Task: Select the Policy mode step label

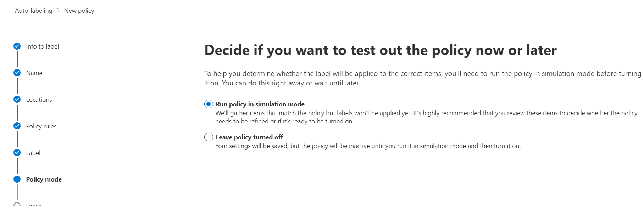Action: pos(44,179)
